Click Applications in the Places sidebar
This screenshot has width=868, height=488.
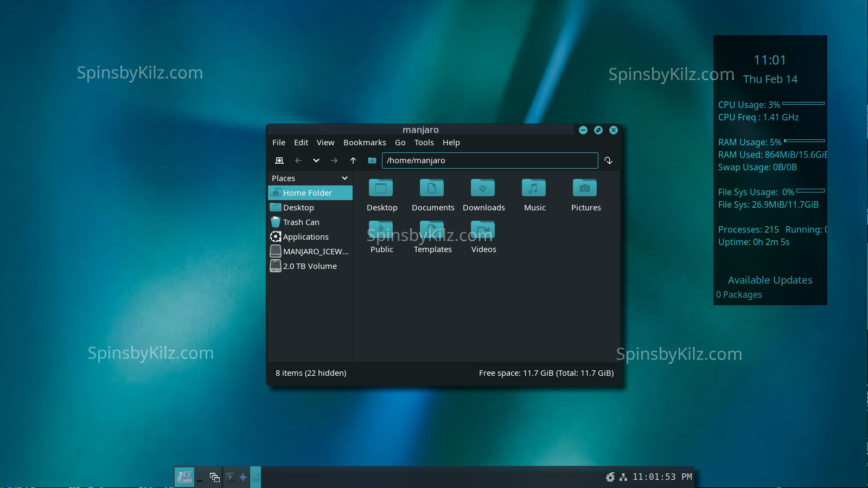click(x=305, y=237)
